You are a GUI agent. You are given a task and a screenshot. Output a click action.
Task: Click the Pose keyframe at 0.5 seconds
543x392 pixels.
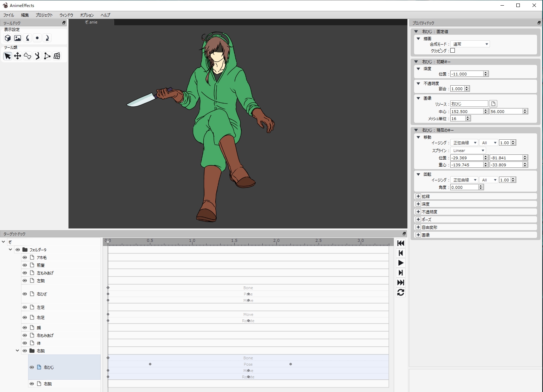click(150, 364)
